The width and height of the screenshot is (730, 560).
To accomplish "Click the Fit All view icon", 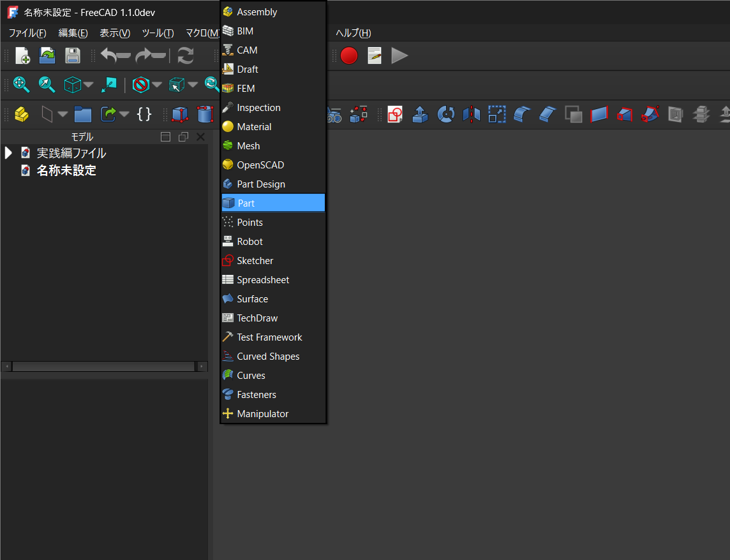I will (22, 84).
